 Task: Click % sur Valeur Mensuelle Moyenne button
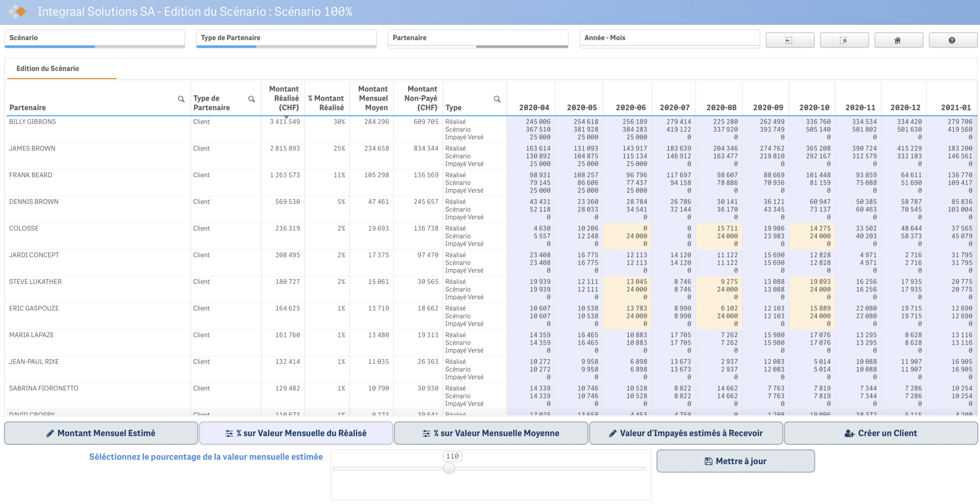[491, 433]
